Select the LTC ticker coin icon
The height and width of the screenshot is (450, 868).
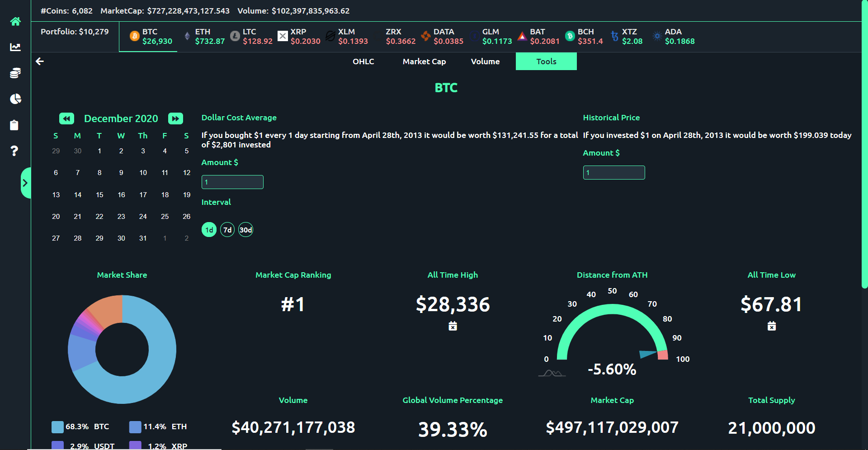(235, 36)
